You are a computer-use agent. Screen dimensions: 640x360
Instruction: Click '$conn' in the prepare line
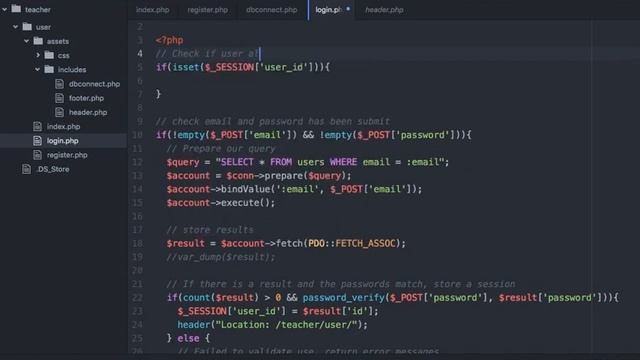point(240,176)
